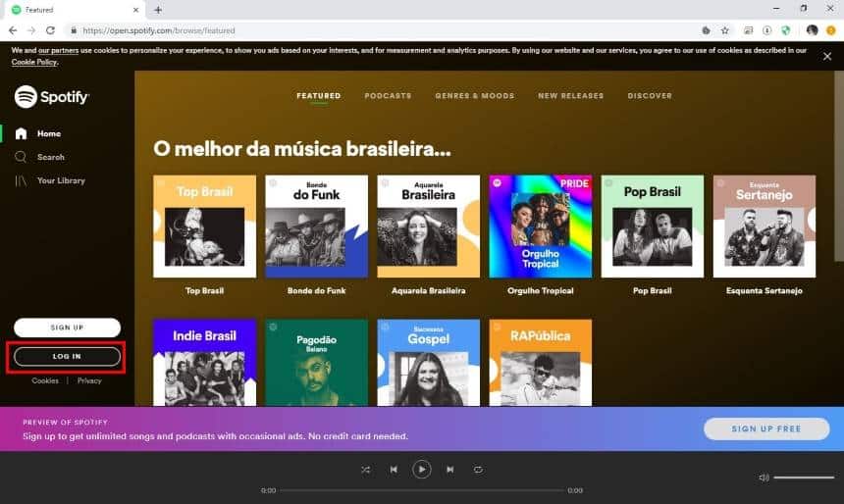Viewport: 844px width, 504px height.
Task: Reload the page with the refresh icon
Action: tap(50, 30)
